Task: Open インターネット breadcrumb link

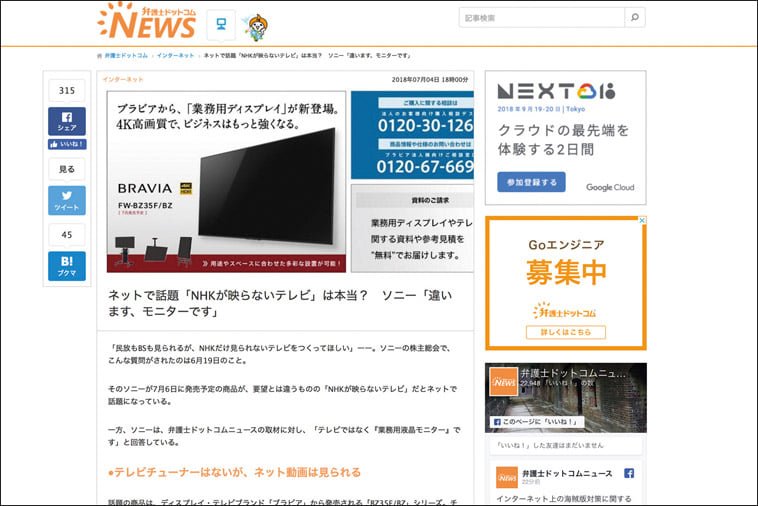Action: coord(175,56)
